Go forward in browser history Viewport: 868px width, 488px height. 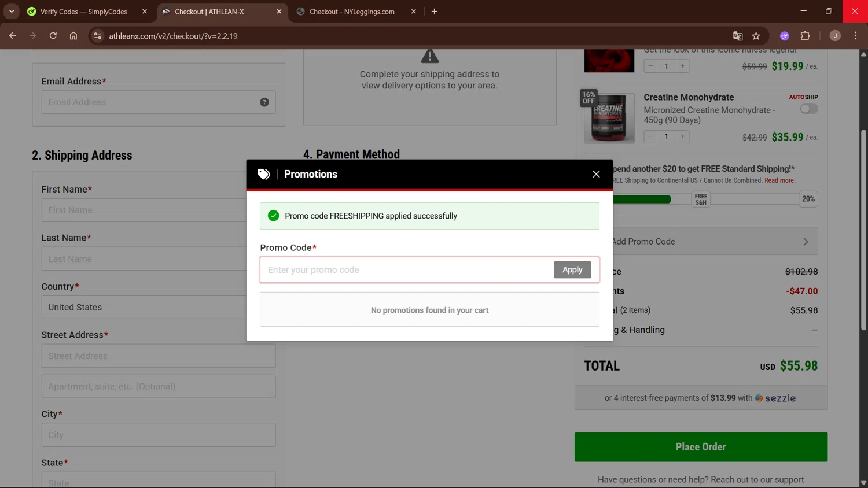click(x=33, y=36)
